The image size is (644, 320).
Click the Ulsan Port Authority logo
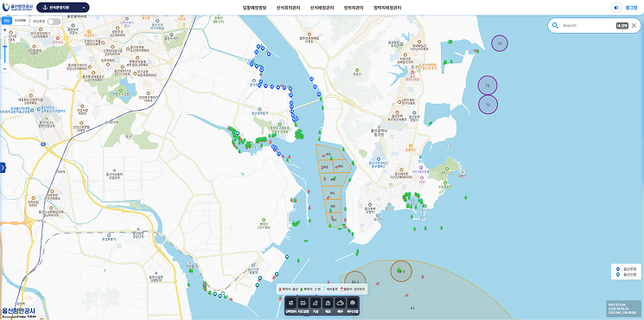[17, 7]
